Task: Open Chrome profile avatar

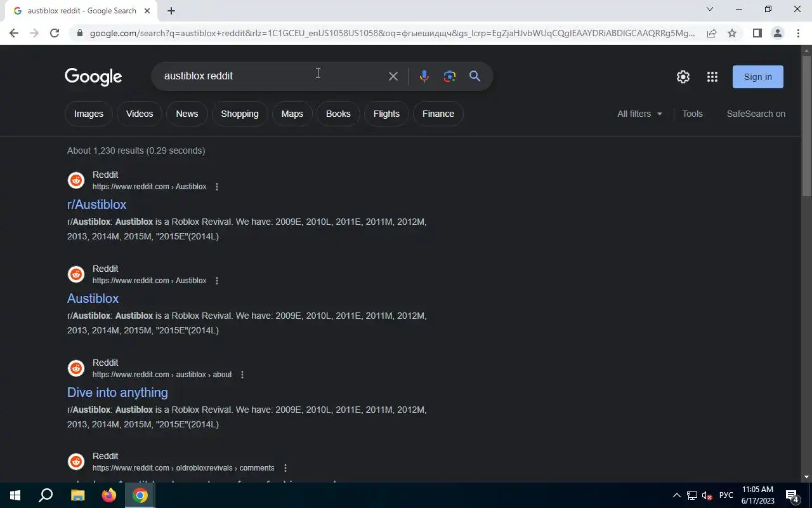Action: (x=777, y=33)
